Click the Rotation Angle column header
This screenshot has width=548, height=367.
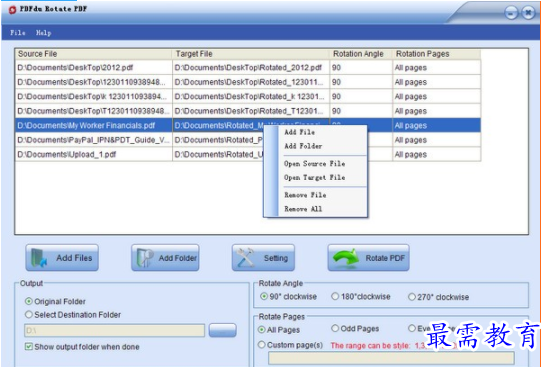pyautogui.click(x=361, y=54)
